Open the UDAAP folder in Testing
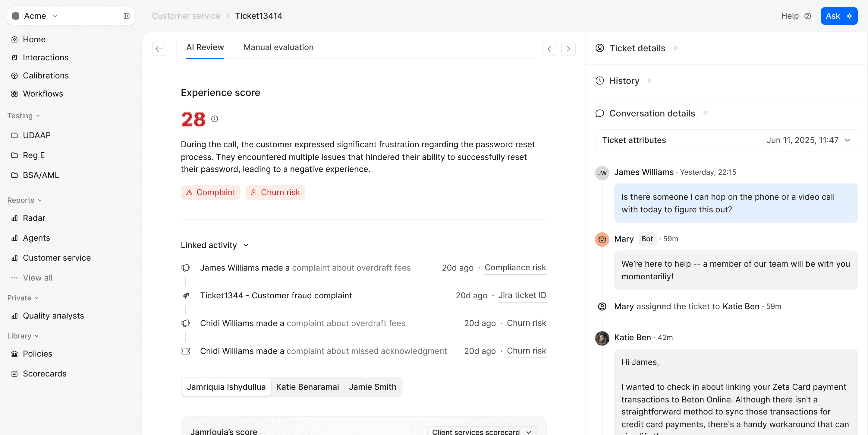 click(36, 135)
